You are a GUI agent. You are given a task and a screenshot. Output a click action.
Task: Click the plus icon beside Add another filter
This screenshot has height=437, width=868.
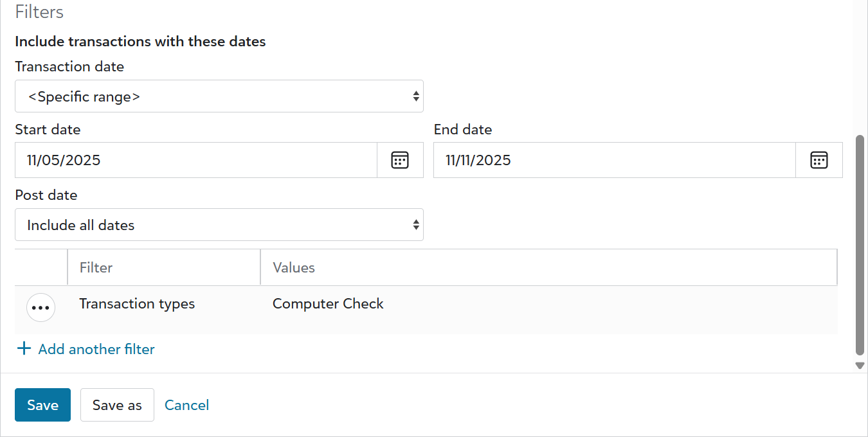pyautogui.click(x=24, y=348)
